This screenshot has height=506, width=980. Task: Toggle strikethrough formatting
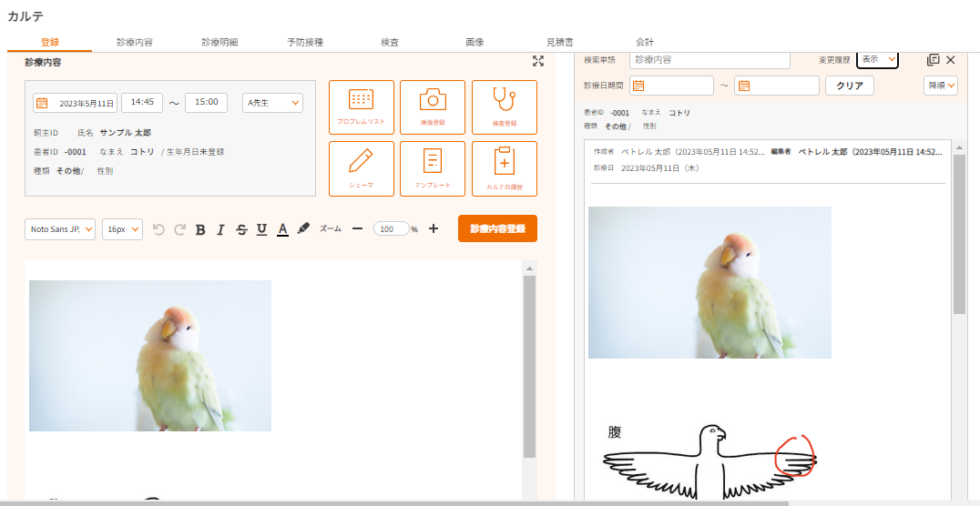241,229
